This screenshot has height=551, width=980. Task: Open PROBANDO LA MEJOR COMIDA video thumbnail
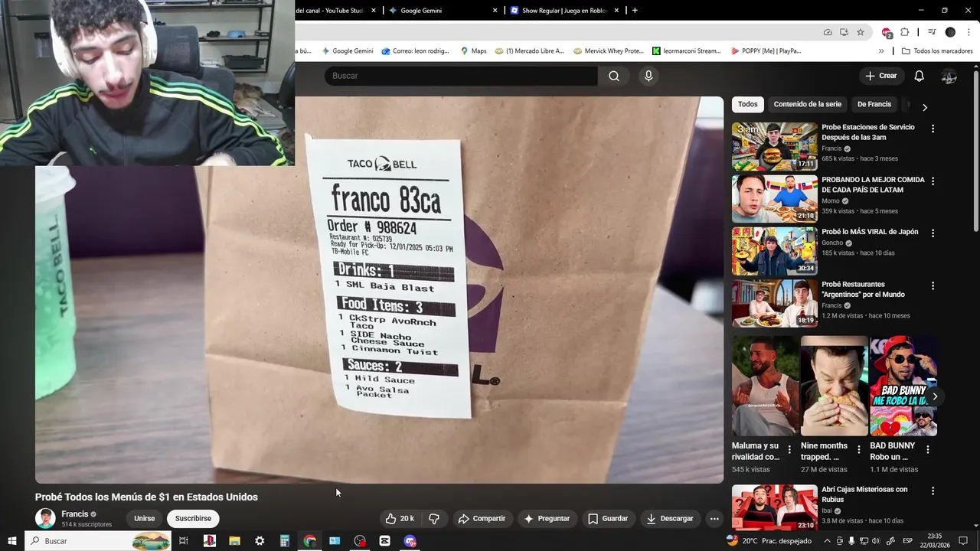pos(774,199)
